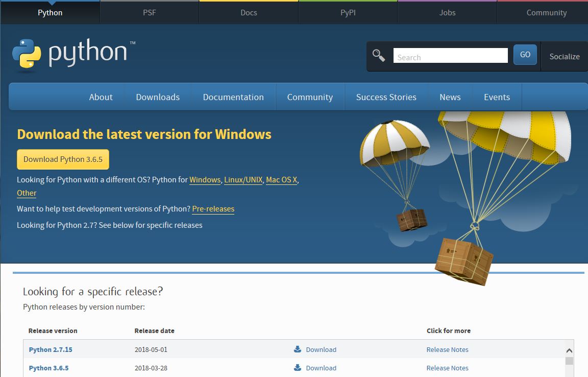Image resolution: width=588 pixels, height=377 pixels.
Task: Click download arrow icon for Python 2.7.15
Action: [298, 349]
